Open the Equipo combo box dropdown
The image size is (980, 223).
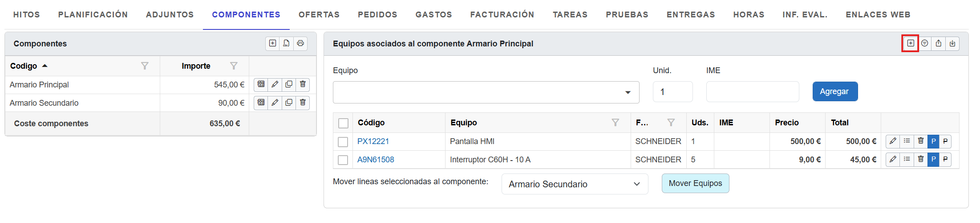628,92
